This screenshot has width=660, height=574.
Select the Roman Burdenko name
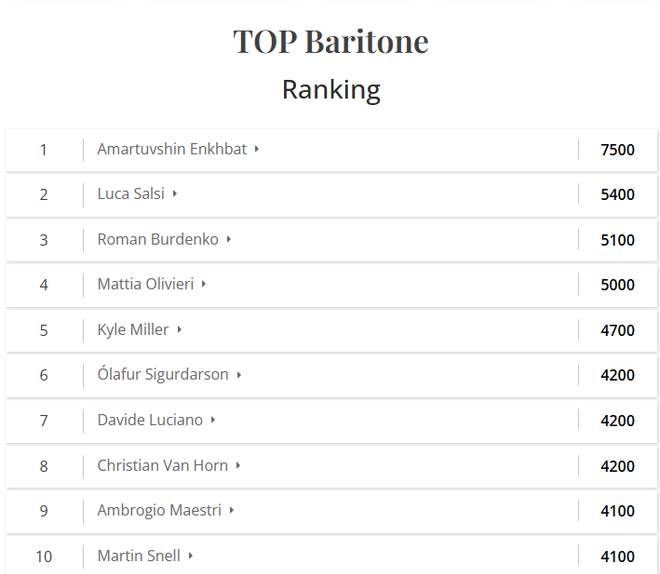tap(158, 239)
